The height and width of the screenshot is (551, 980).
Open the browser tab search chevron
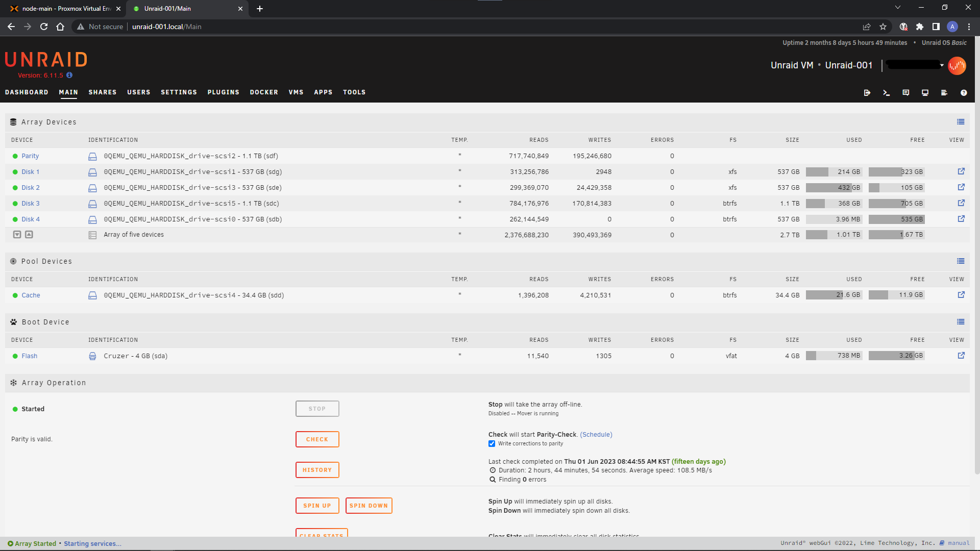coord(898,8)
